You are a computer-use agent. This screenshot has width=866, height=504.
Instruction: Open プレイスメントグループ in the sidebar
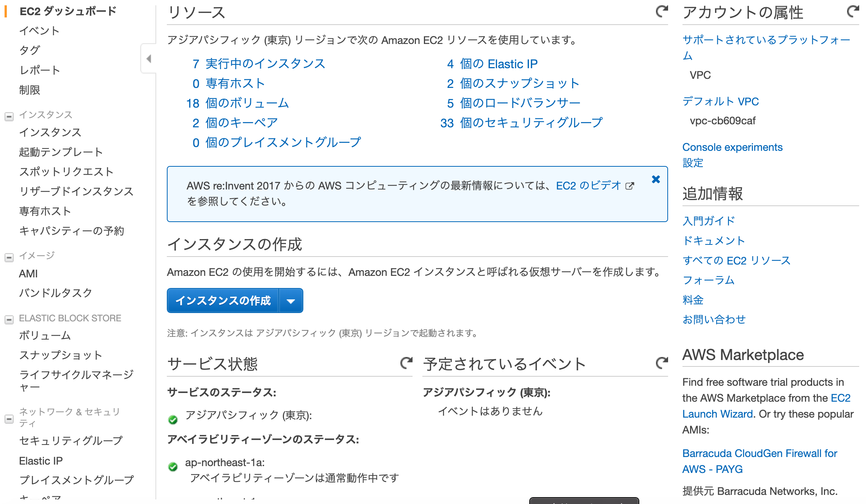76,480
